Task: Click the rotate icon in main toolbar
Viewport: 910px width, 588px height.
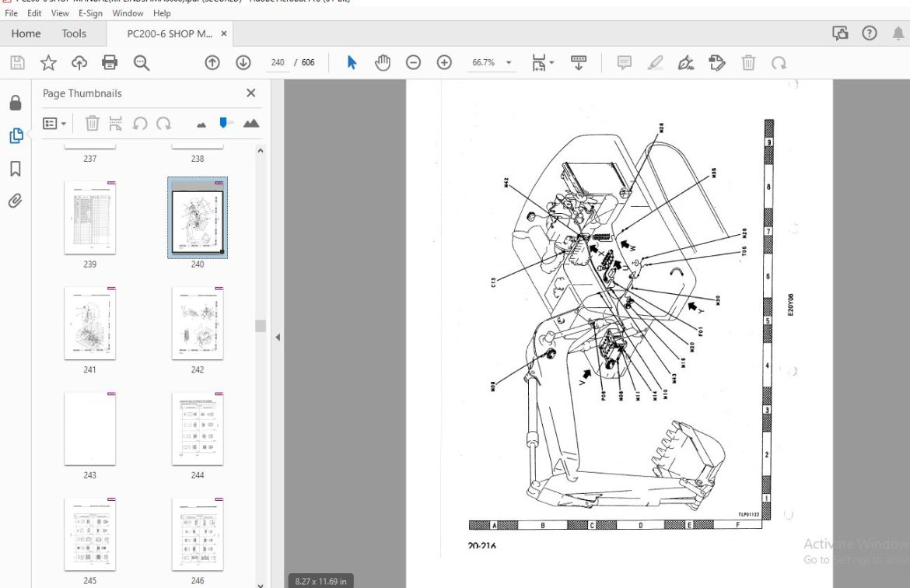Action: [x=779, y=63]
